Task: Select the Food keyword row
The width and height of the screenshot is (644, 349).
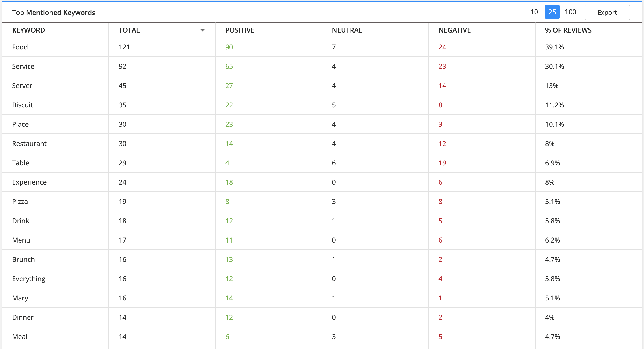Action: (322, 47)
